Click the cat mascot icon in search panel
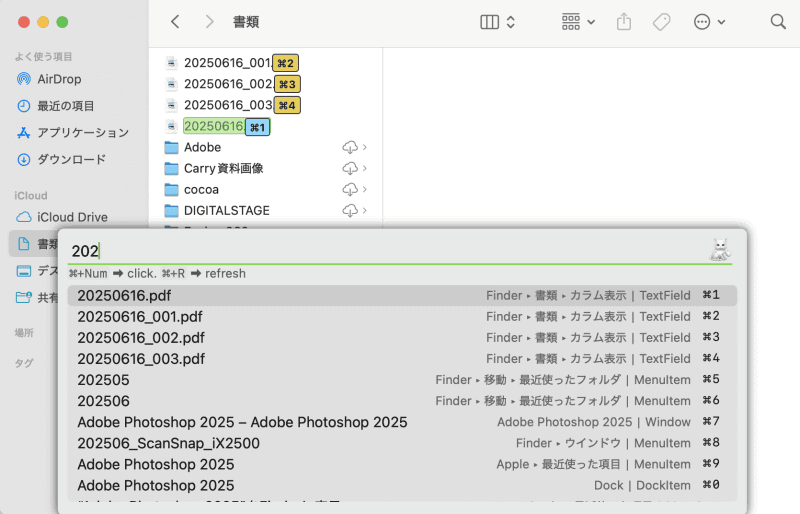The image size is (800, 514). 720,250
